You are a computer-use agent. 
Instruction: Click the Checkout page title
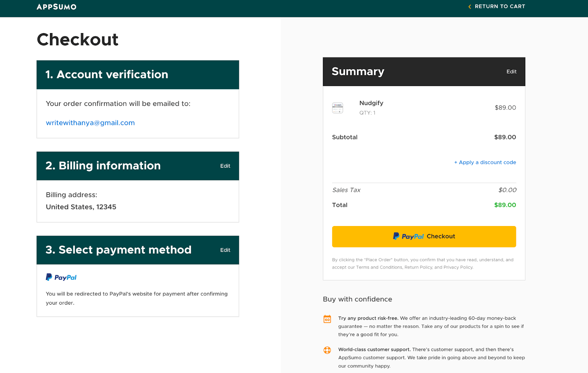click(x=78, y=40)
